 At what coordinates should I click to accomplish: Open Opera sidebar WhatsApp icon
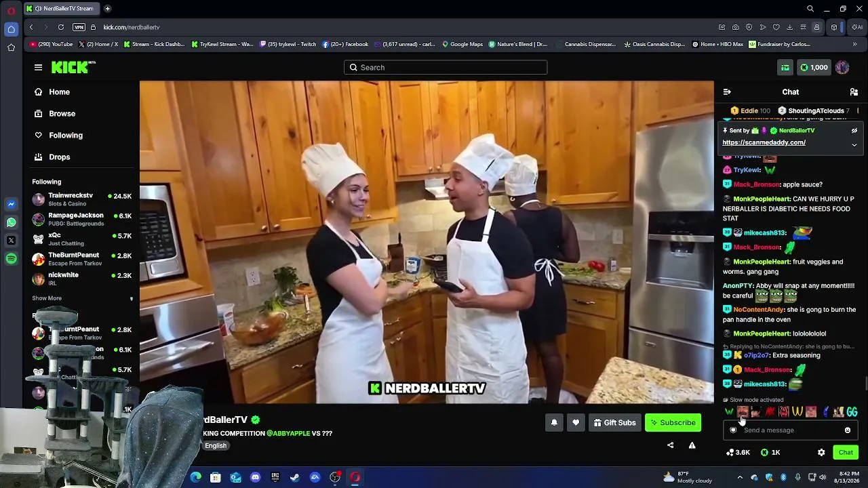coord(11,222)
